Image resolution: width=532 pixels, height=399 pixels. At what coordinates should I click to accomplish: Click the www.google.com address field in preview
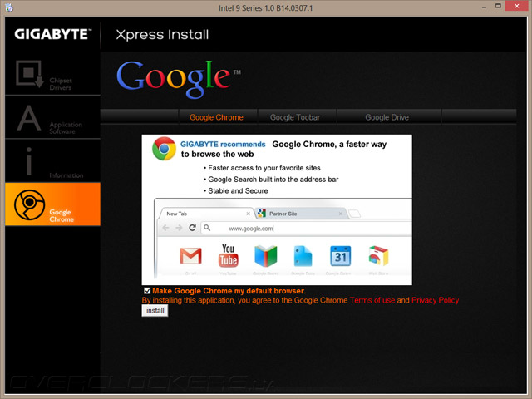[x=306, y=228]
